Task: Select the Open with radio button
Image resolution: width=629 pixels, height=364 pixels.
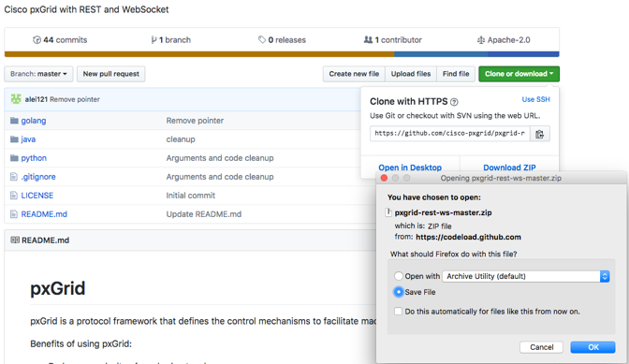Action: pos(399,276)
